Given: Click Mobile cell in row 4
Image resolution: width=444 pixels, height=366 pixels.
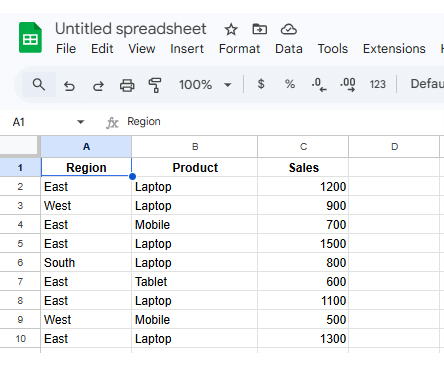Looking at the screenshot, I should 195,224.
